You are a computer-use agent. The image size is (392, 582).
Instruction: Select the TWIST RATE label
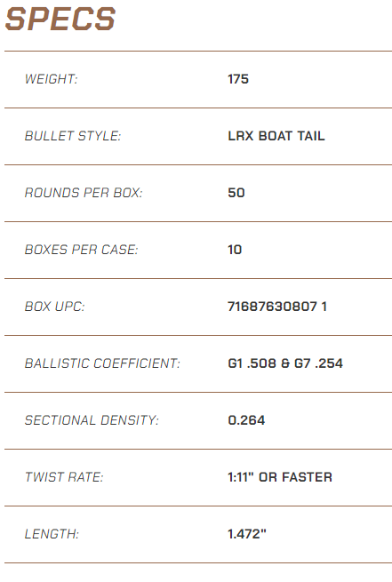point(64,477)
